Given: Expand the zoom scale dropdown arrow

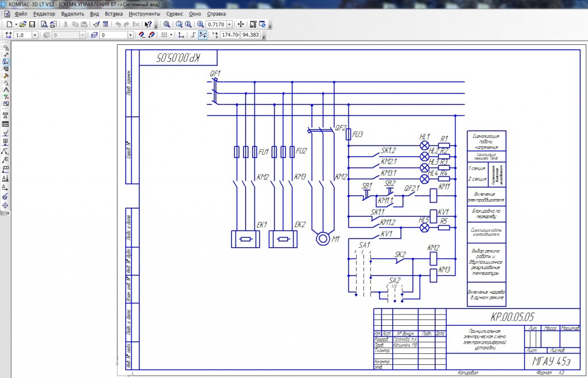Looking at the screenshot, I should 230,24.
